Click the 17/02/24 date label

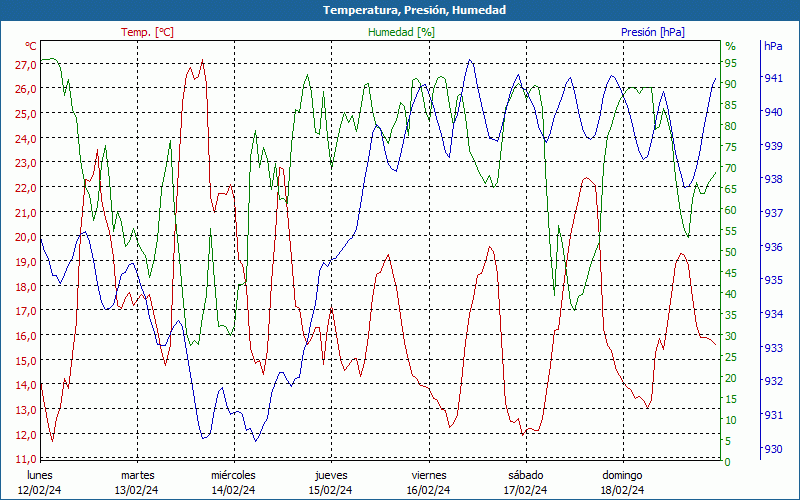[526, 490]
